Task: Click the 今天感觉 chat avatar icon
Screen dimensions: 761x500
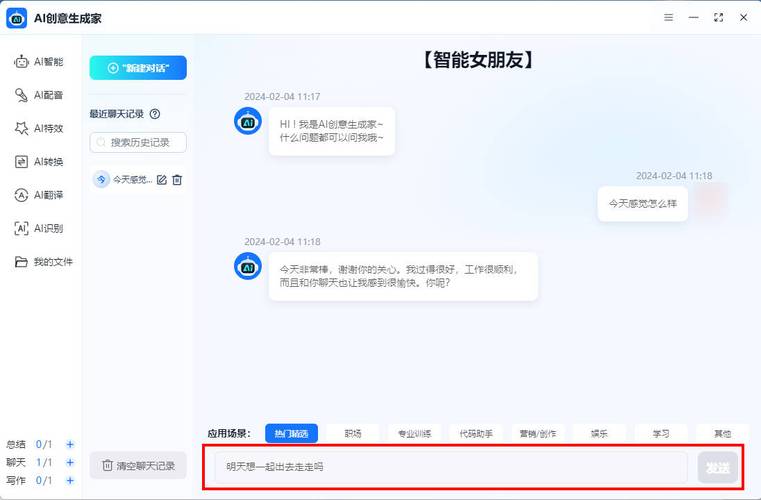Action: tap(101, 180)
